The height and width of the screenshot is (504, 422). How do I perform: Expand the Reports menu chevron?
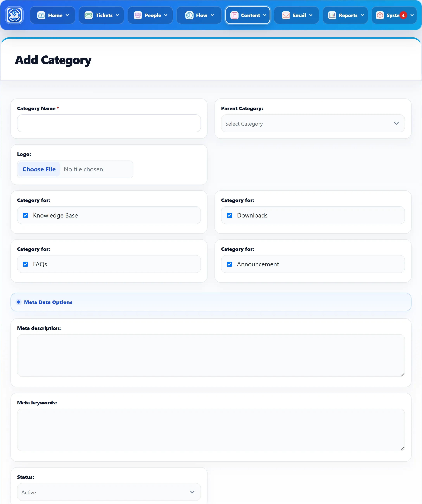tap(362, 15)
